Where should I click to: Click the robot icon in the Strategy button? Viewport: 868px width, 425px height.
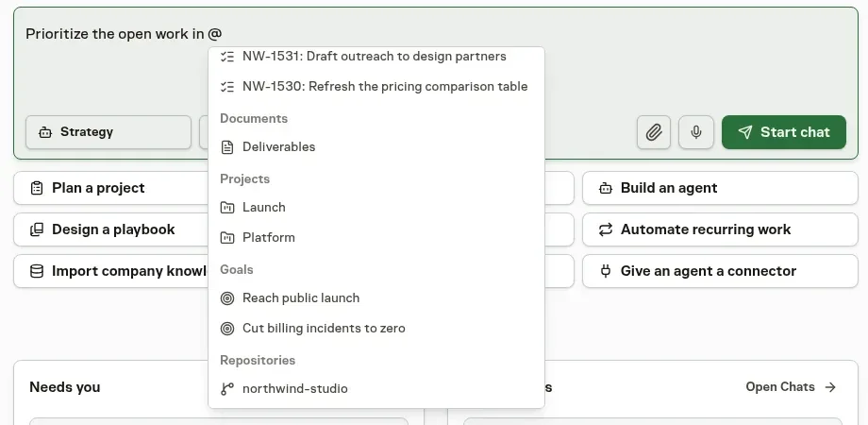45,132
